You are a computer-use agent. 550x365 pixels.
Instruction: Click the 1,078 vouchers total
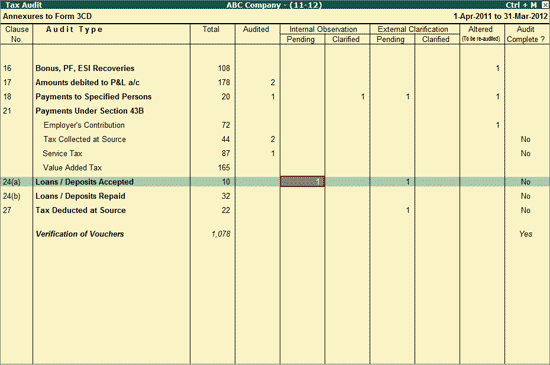221,234
